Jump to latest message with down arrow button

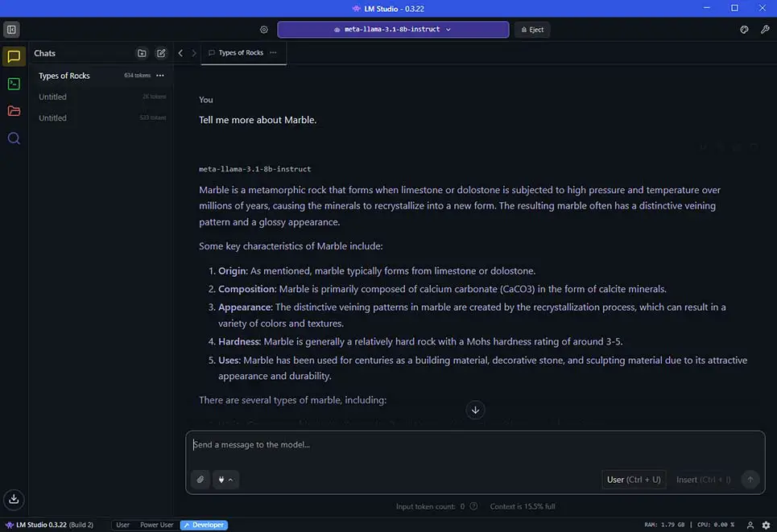pyautogui.click(x=475, y=410)
